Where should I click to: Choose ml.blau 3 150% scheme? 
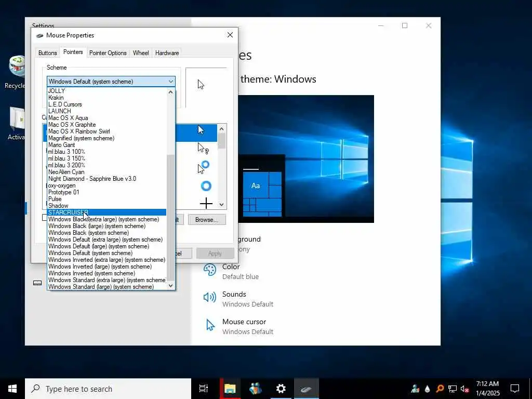pos(107,158)
